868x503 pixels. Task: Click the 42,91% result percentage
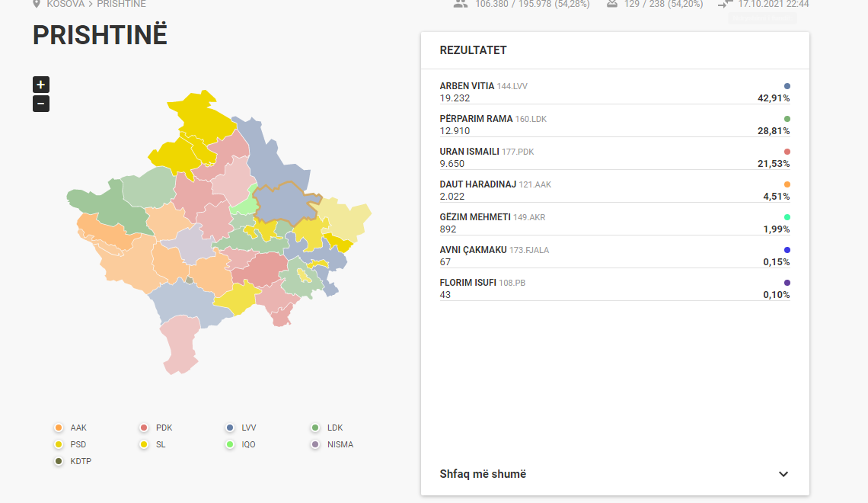(x=774, y=98)
